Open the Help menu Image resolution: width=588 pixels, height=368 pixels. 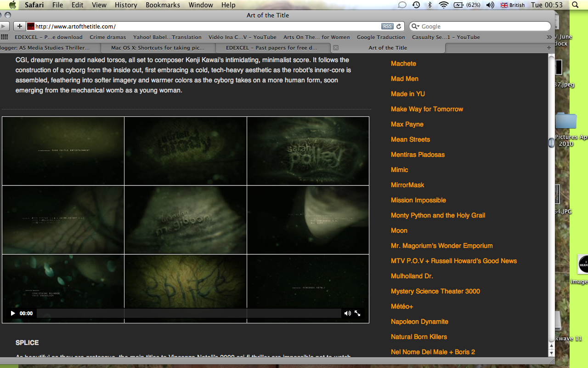(x=228, y=5)
